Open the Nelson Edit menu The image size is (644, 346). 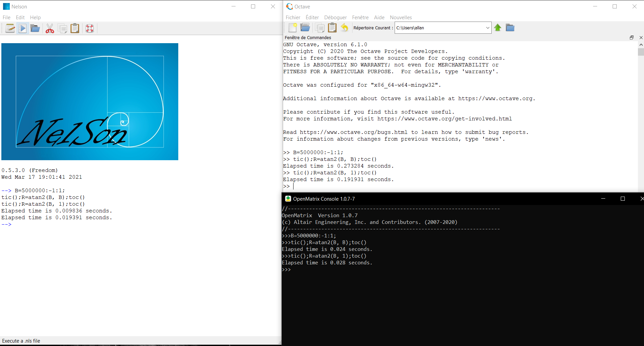click(x=20, y=18)
